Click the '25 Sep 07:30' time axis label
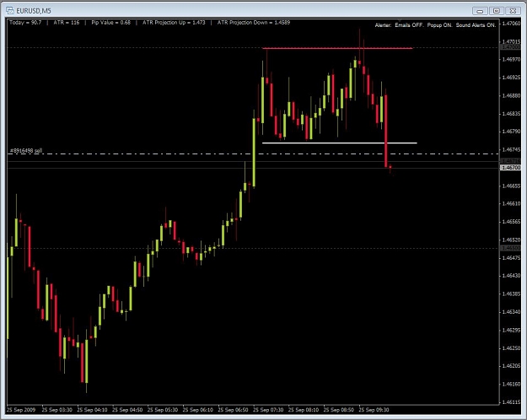The image size is (527, 420). point(268,410)
